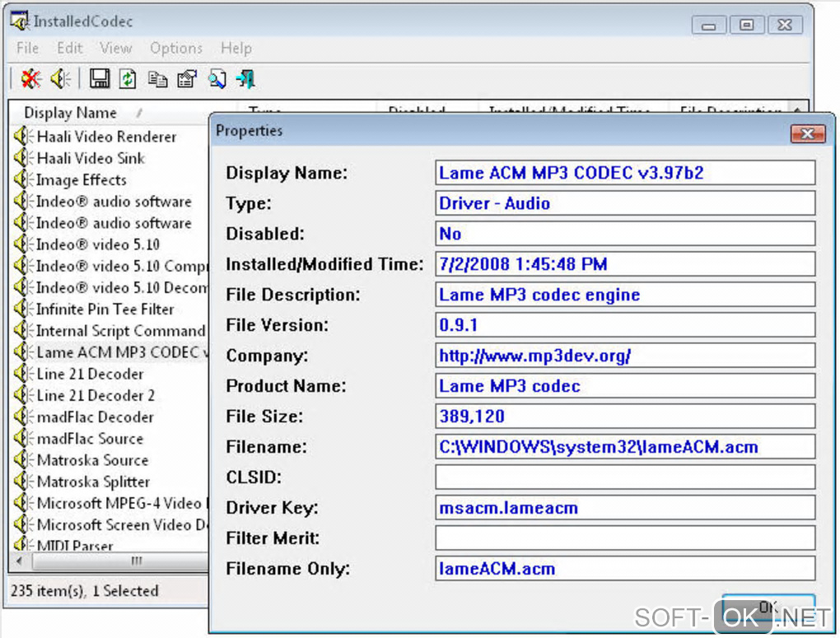Screen dimensions: 840x638
Task: Click the Product Name field
Action: (625, 386)
